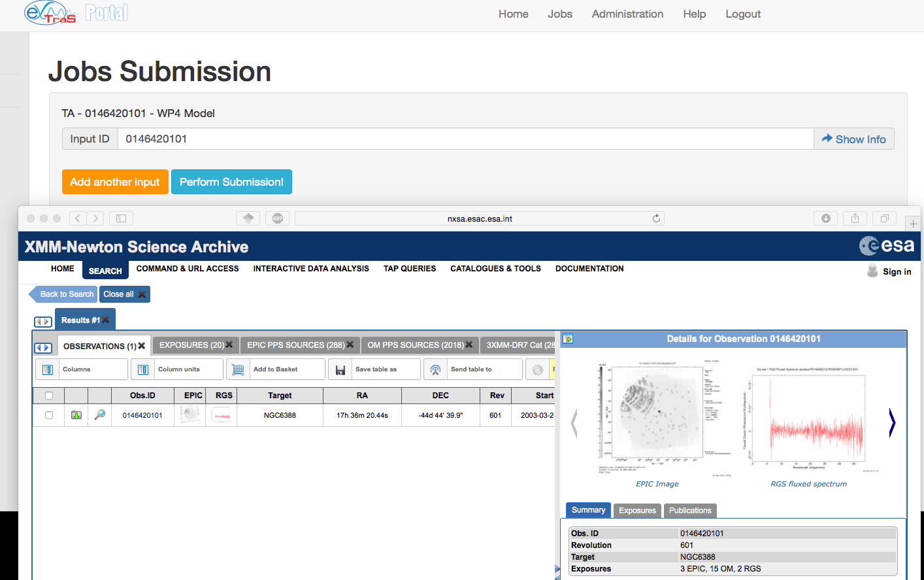924x580 pixels.
Task: Toggle the select-all checkbox in table header
Action: (49, 396)
